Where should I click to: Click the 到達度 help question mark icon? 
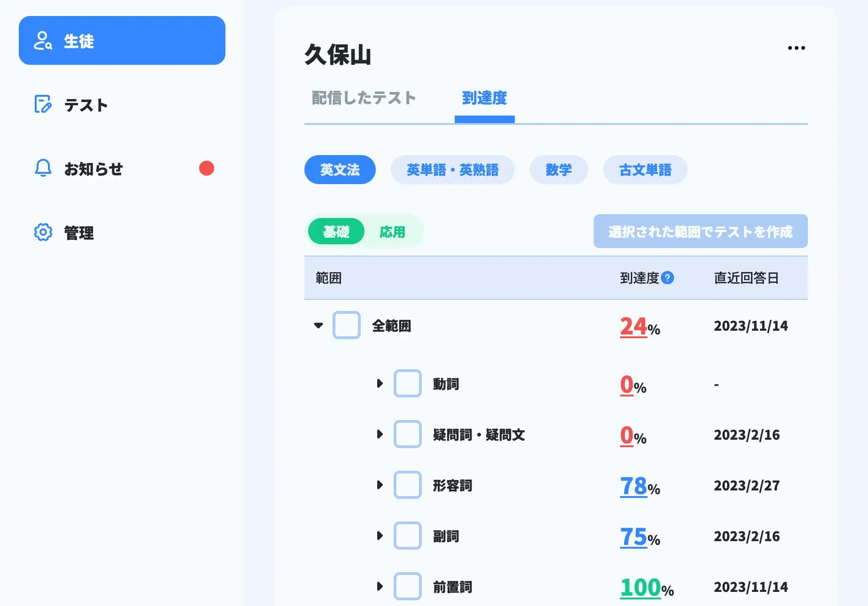(x=667, y=278)
